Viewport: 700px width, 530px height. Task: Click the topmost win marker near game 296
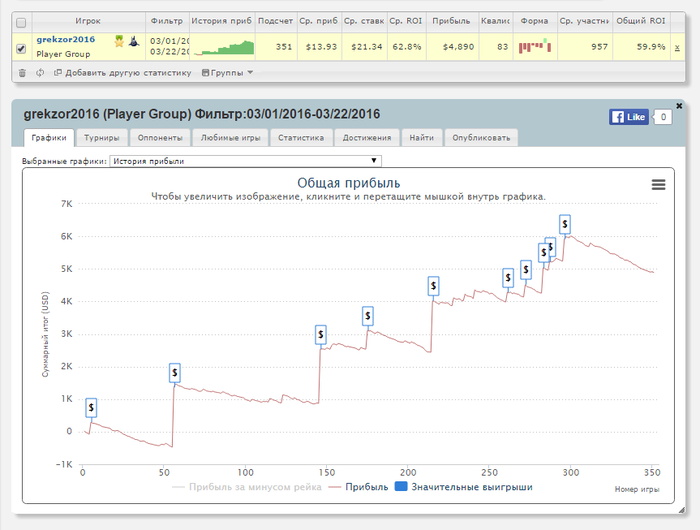coord(565,224)
